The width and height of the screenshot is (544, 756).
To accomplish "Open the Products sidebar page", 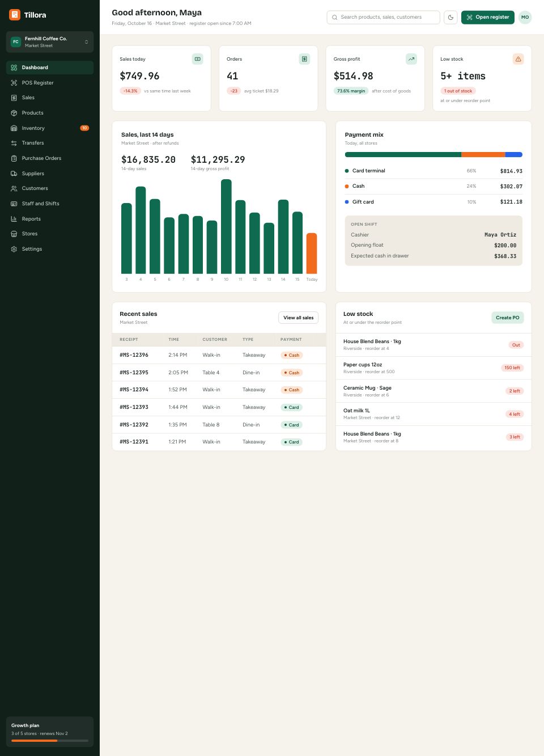I will coord(50,113).
